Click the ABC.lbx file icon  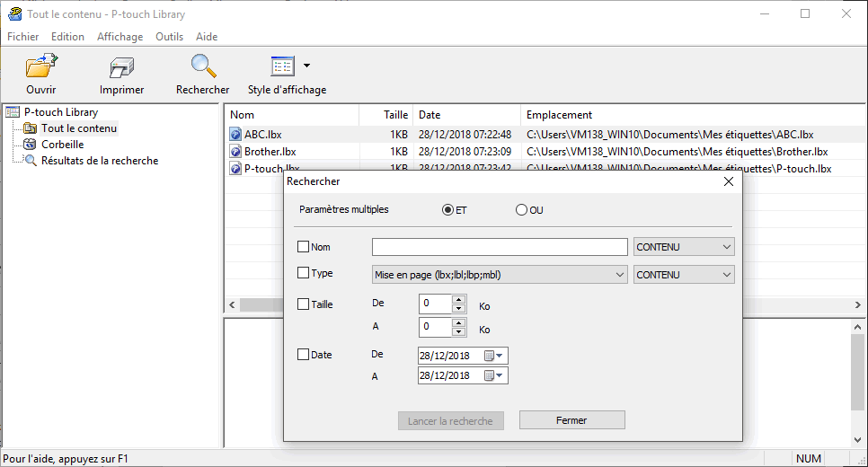click(235, 135)
